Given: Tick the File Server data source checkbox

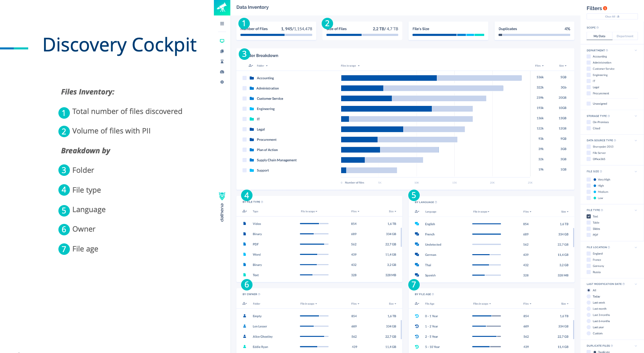Looking at the screenshot, I should pos(589,153).
